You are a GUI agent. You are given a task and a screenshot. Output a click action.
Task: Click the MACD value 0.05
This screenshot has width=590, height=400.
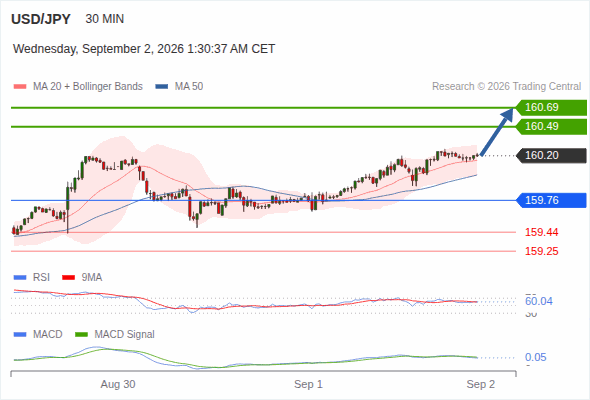[x=535, y=357]
